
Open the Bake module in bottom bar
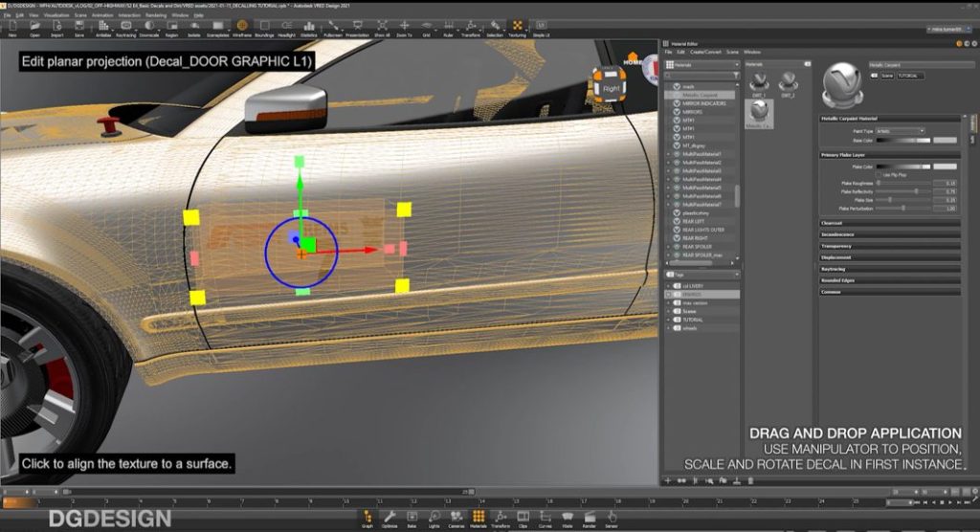[x=412, y=519]
